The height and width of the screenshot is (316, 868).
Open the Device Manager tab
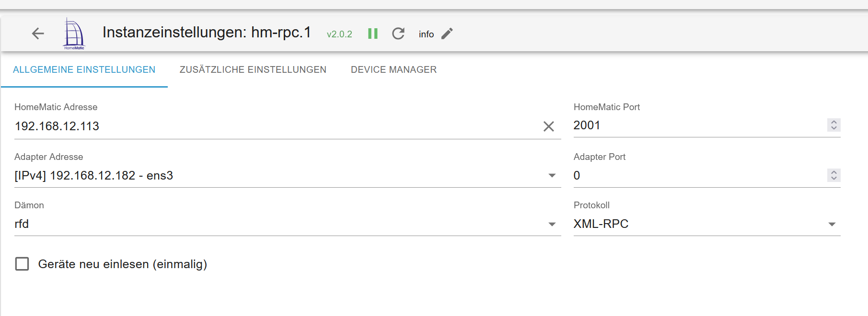click(393, 70)
